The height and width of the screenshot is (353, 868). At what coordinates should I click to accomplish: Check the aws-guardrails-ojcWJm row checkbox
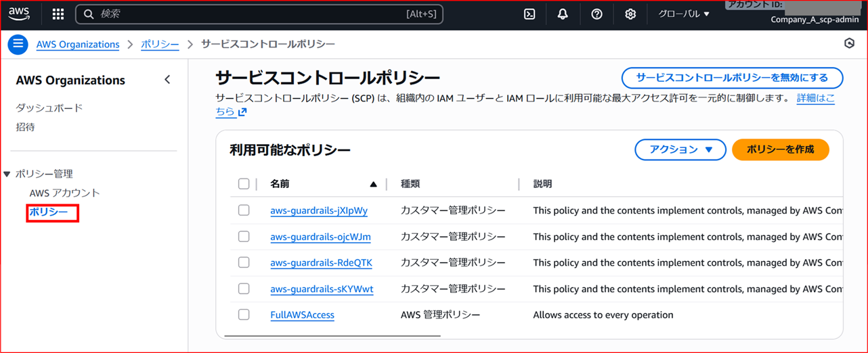pyautogui.click(x=244, y=237)
